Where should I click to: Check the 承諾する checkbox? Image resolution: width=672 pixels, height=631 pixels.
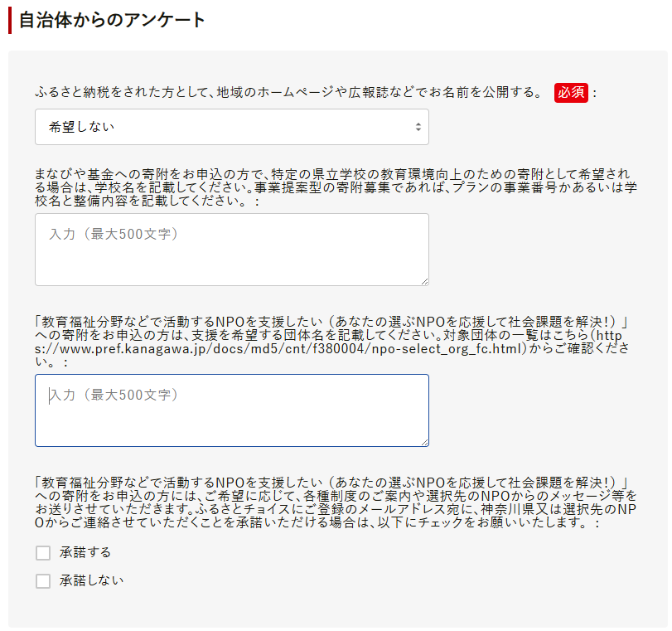tap(43, 553)
